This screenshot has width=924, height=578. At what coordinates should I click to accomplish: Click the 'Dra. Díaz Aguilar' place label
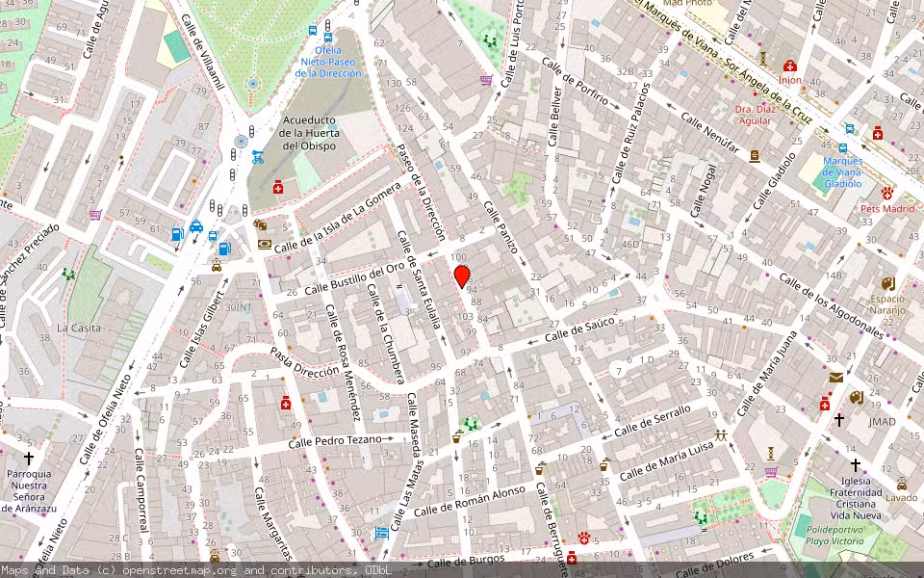755,115
